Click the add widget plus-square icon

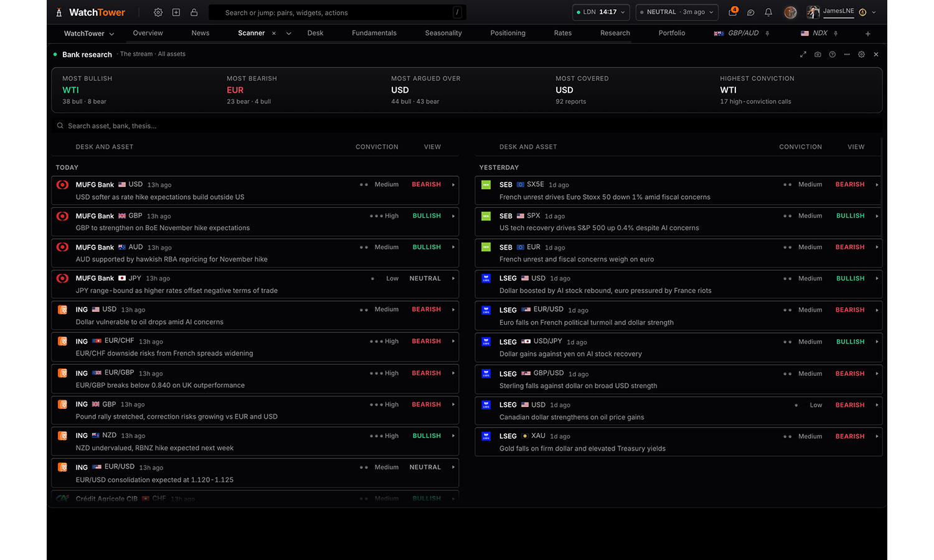click(x=176, y=12)
